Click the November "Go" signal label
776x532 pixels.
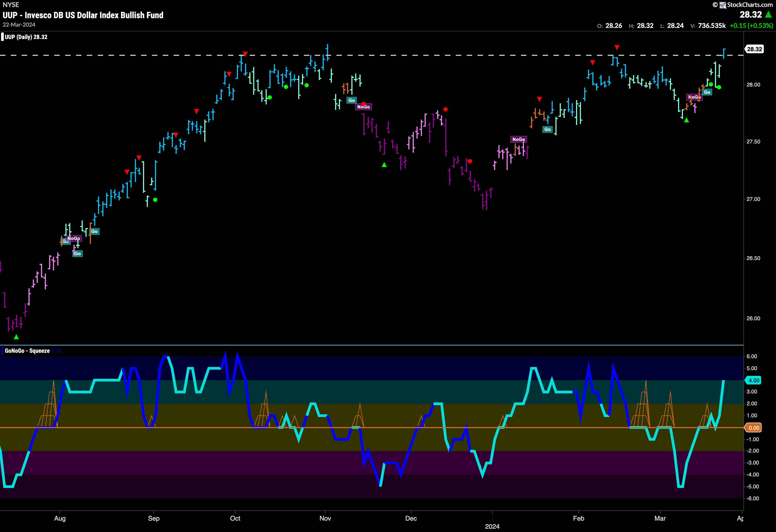click(x=351, y=100)
